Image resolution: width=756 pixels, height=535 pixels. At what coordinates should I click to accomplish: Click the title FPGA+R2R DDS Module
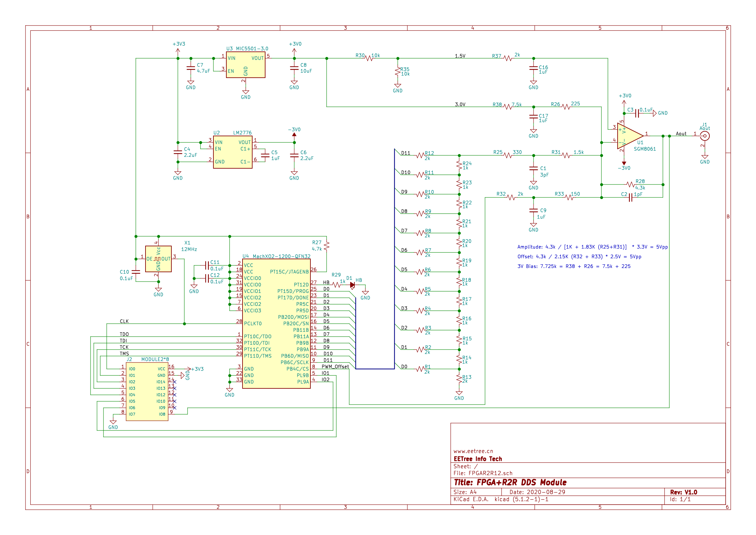(510, 483)
